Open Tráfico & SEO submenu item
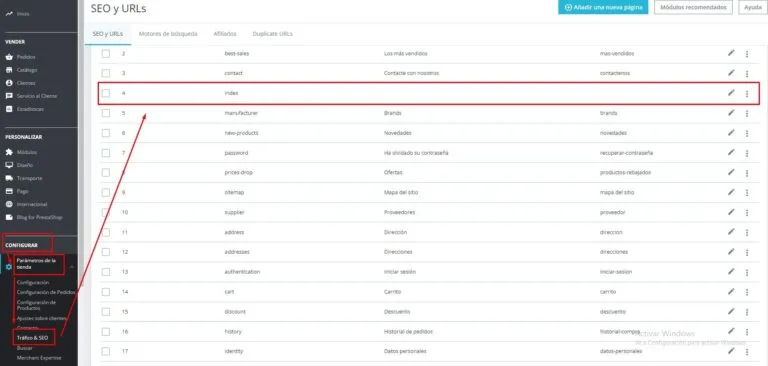 click(32, 338)
